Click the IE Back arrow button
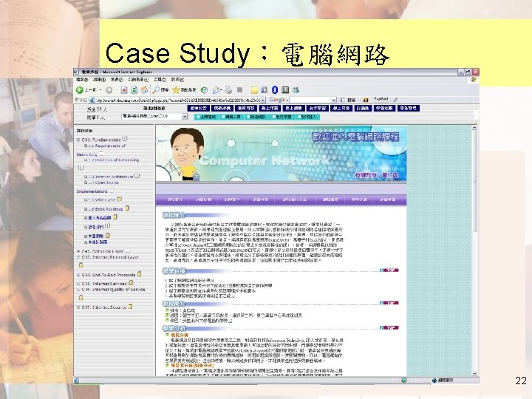532x399 pixels. pos(80,90)
